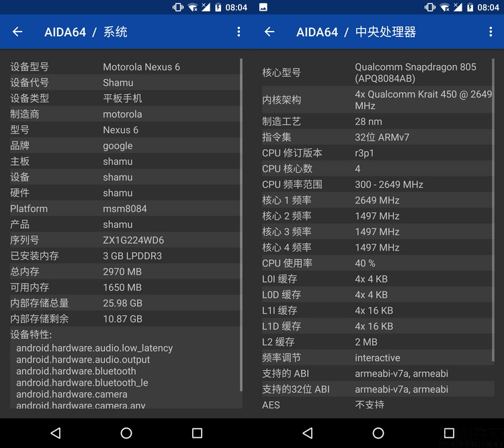504x448 pixels.
Task: Select 'android.hardware.audio.low_latency' feature line
Action: (x=95, y=348)
